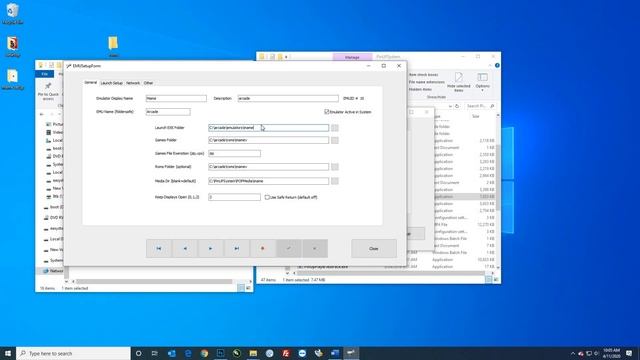Toggle Emulator Active in System checkbox
Screen dimensions: 640x360
327,111
